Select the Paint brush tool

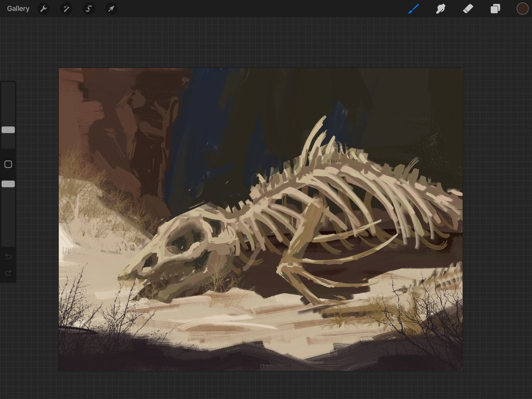[414, 8]
